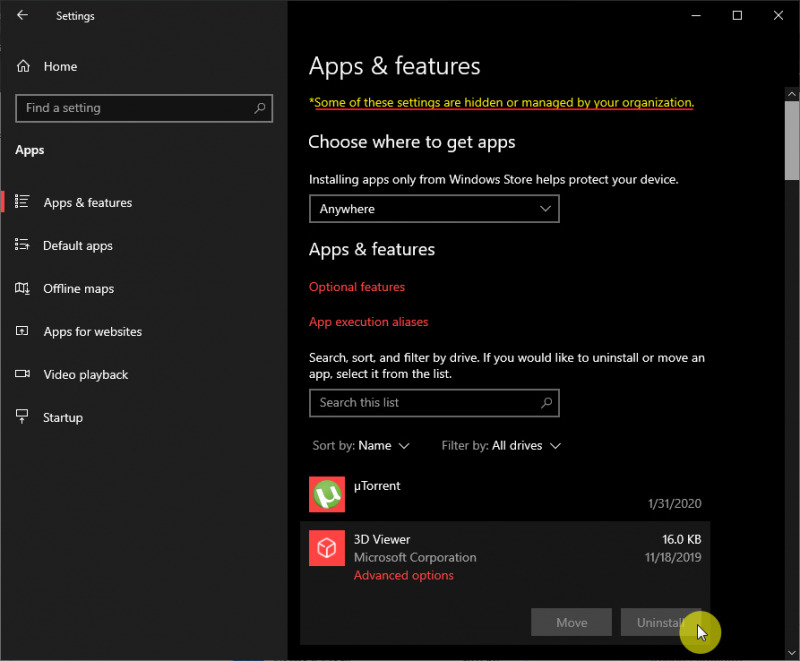Select the 3D Viewer app name
This screenshot has height=661, width=800.
[382, 540]
